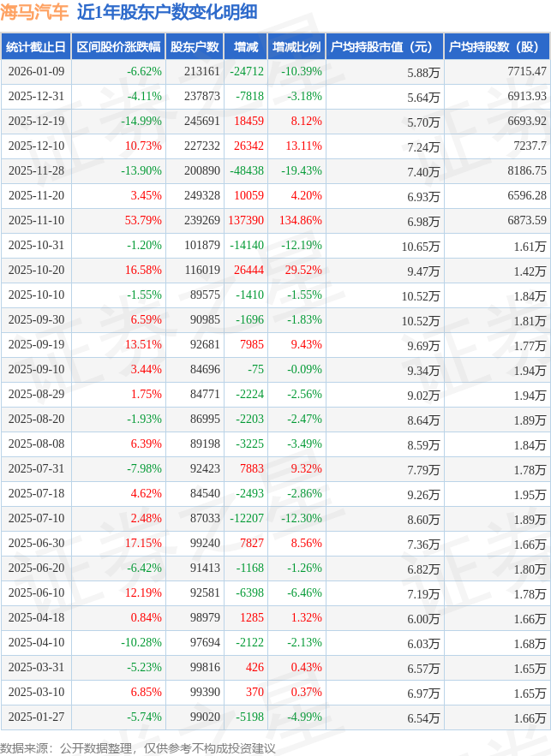Click the 海马汽车 title text
Viewport: 551px width, 756px height.
(34, 13)
